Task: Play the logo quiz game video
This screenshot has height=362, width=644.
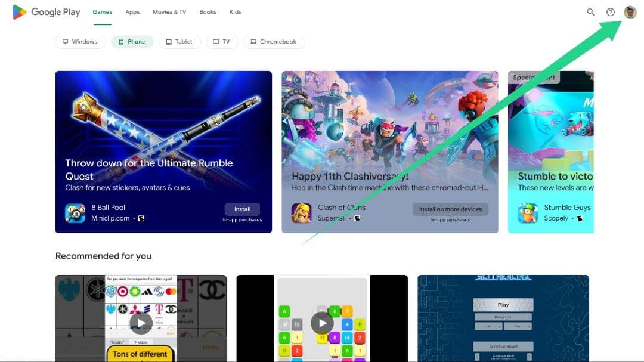Action: [141, 323]
